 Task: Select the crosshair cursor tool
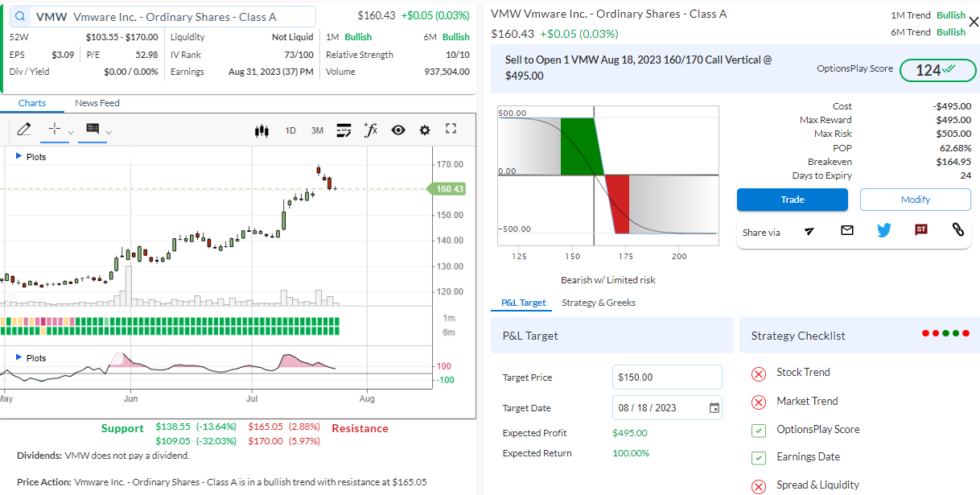55,129
